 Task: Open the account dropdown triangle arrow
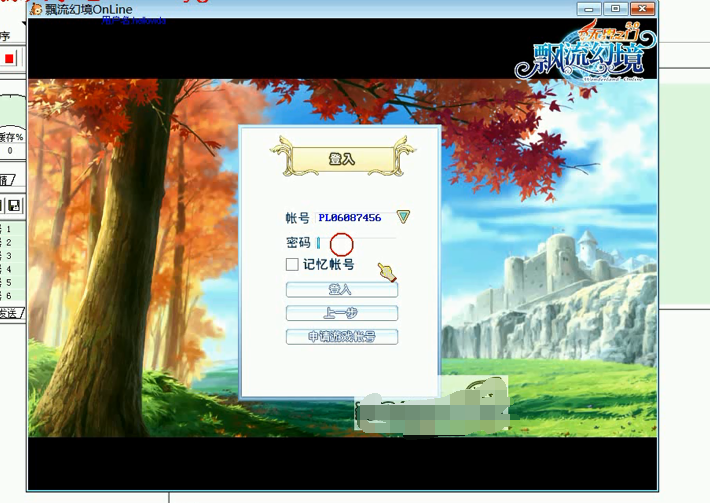click(403, 217)
